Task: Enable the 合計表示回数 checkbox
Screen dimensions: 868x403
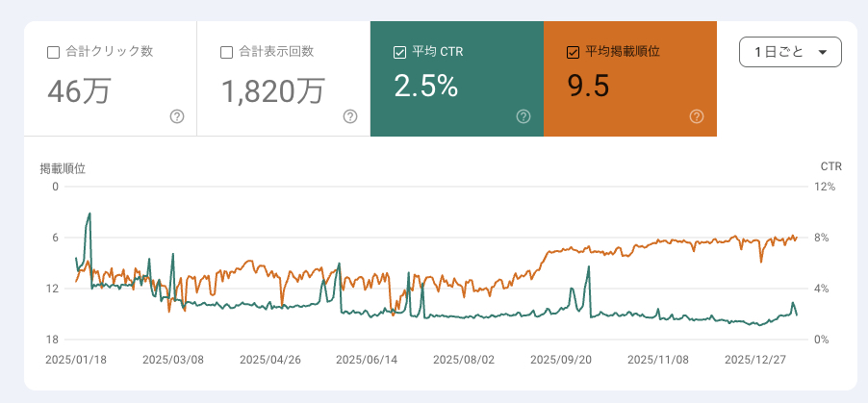Action: (226, 53)
